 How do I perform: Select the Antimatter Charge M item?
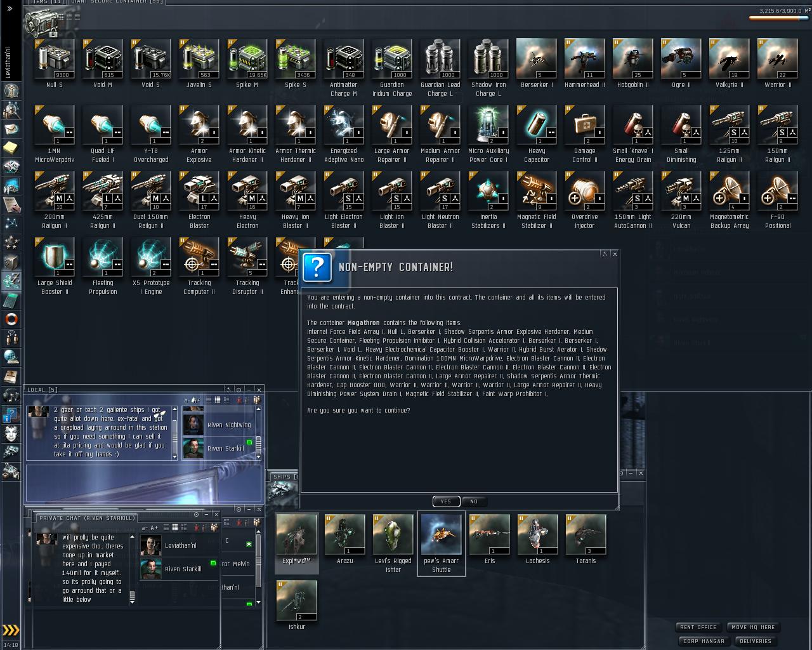coord(344,68)
